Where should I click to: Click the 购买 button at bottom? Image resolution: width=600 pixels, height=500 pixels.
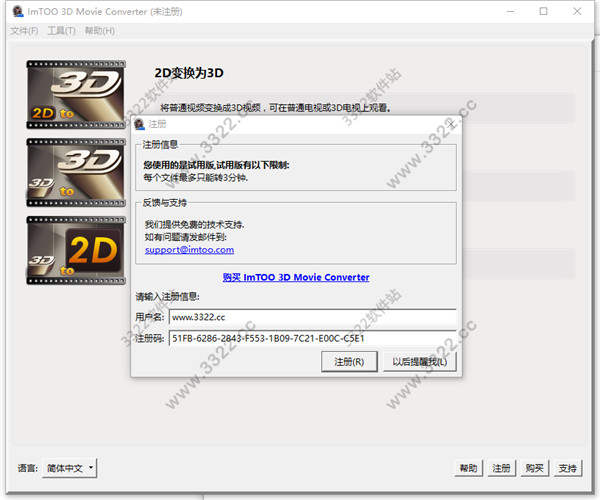tap(535, 468)
